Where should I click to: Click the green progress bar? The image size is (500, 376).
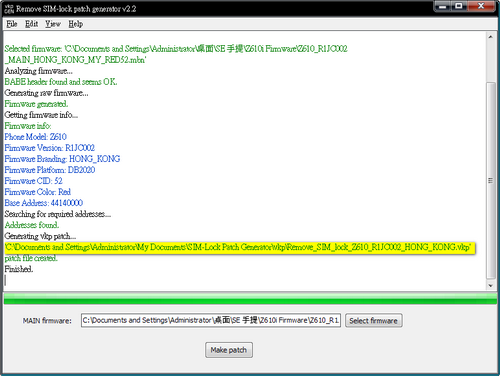click(x=250, y=298)
